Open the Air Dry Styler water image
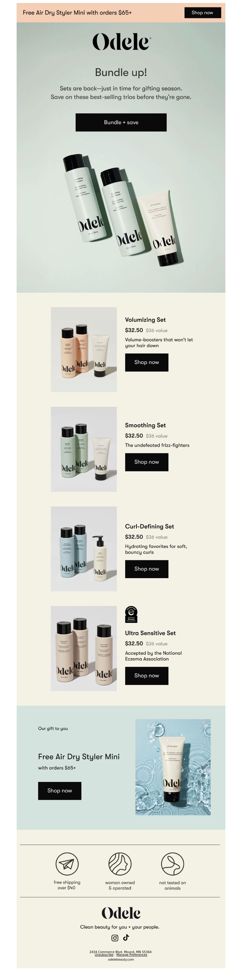This screenshot has width=242, height=980. (x=173, y=767)
